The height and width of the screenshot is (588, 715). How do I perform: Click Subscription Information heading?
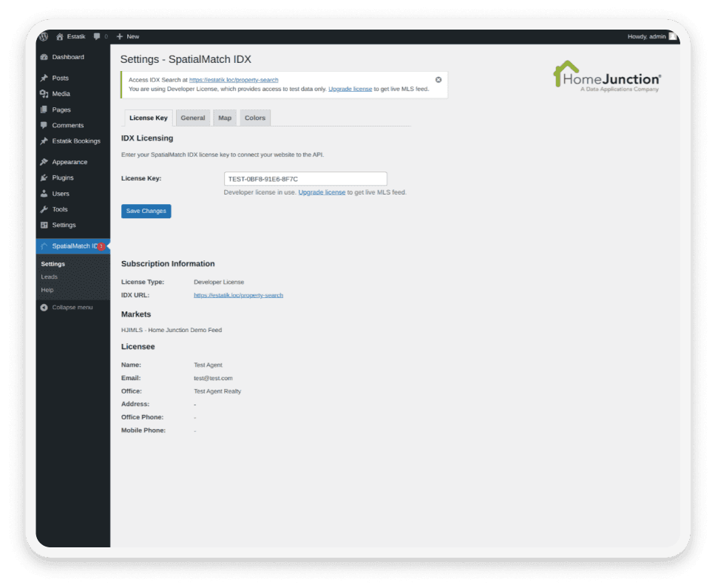(168, 263)
